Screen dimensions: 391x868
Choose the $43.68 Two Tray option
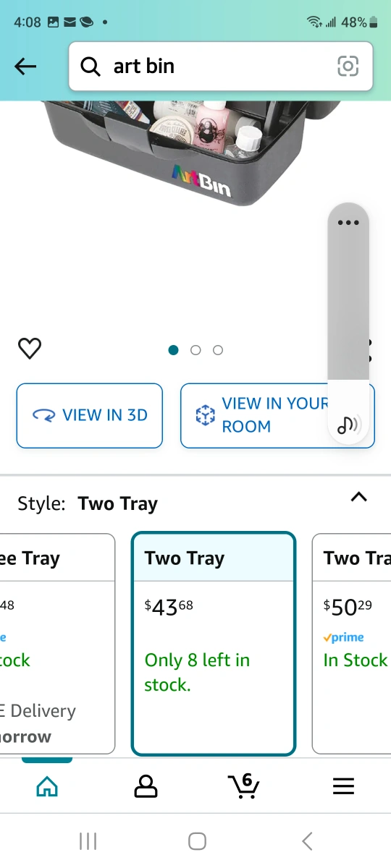coord(214,644)
